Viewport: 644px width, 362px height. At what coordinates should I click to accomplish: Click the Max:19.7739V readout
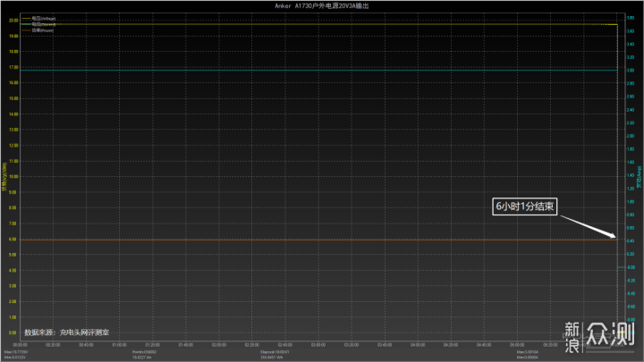point(15,352)
